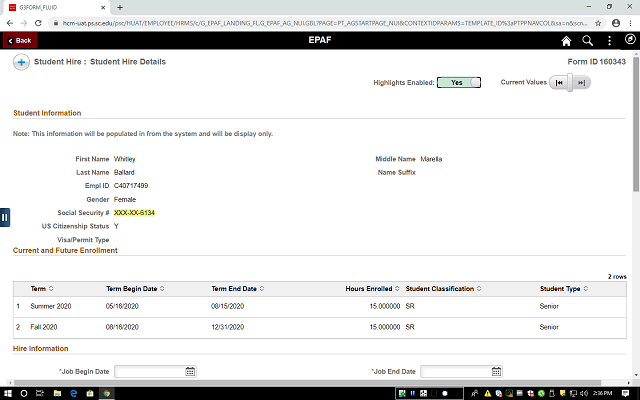Image resolution: width=640 pixels, height=400 pixels.
Task: Sort by Student Type column
Action: (564, 289)
